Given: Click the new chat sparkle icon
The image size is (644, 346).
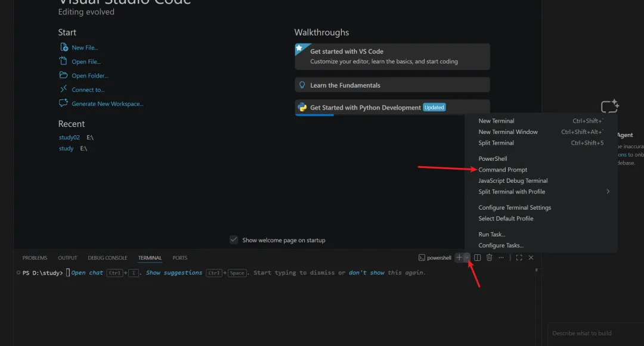Looking at the screenshot, I should coord(609,106).
